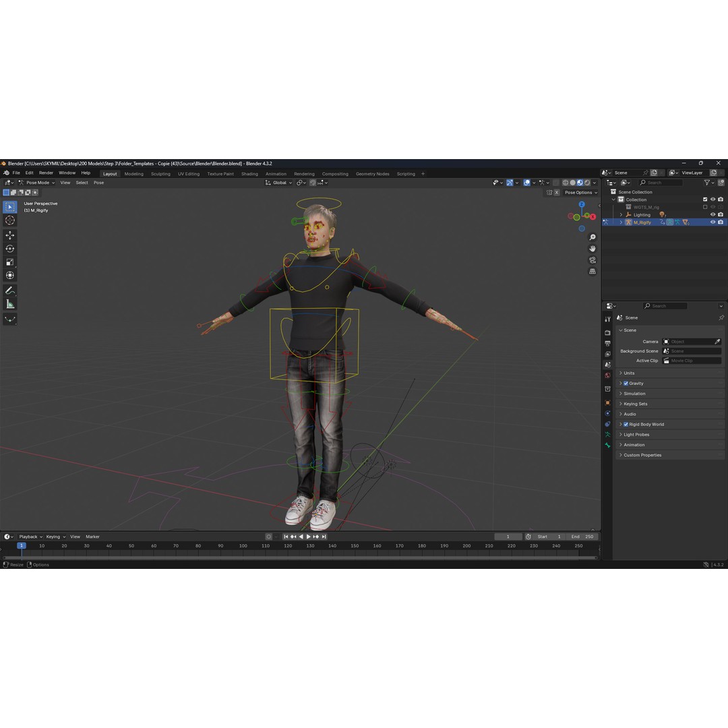This screenshot has height=728, width=728.
Task: Select the Transform tool
Action: coord(9,276)
